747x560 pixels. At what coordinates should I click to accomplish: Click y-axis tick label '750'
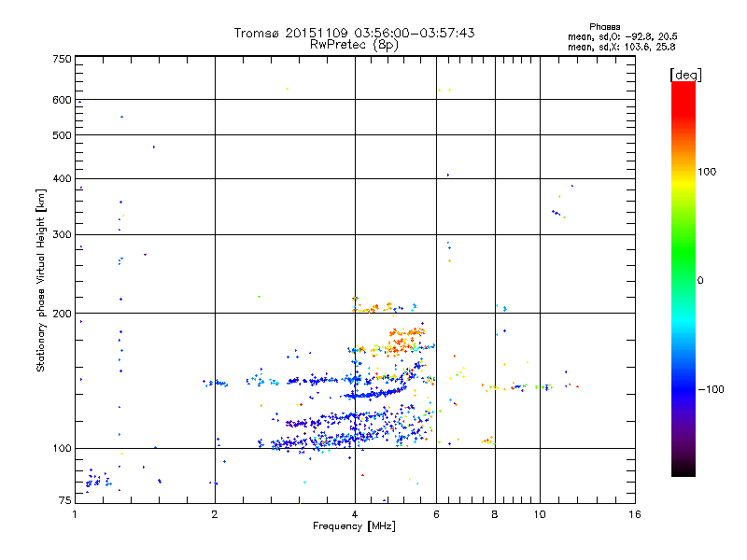(x=62, y=59)
